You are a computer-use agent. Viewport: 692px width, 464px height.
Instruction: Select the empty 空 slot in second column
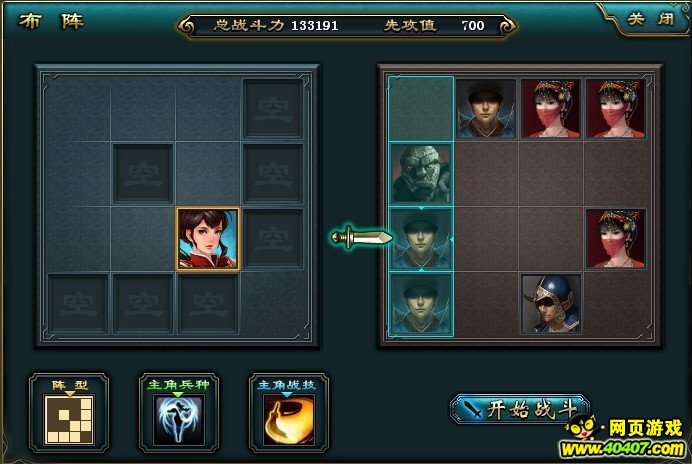[143, 174]
